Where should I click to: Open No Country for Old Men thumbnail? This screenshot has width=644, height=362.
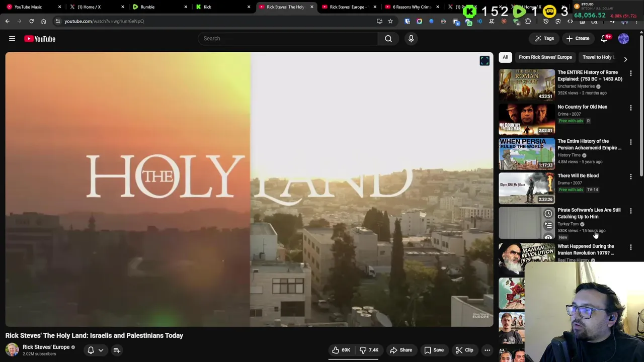527,119
